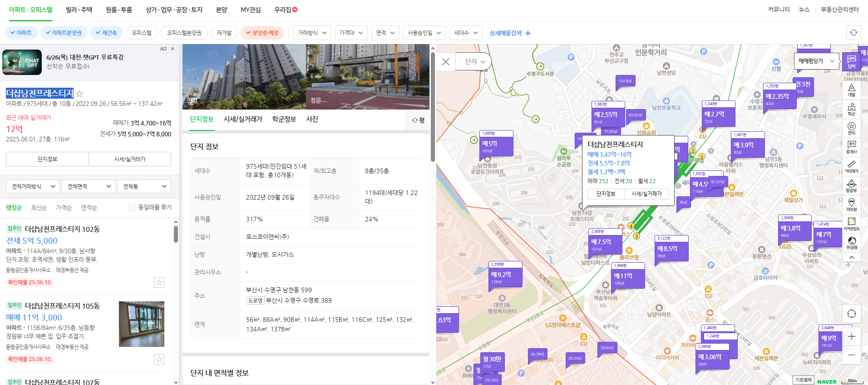Open the 가격대 dropdown filter
The width and height of the screenshot is (868, 385).
coord(351,33)
